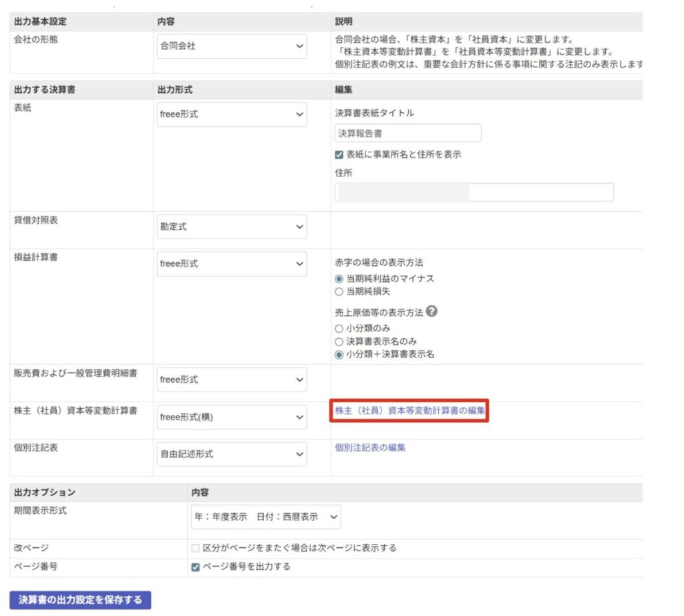Select 当期純利益のマイナス radio option
The height and width of the screenshot is (616, 684).
(339, 279)
